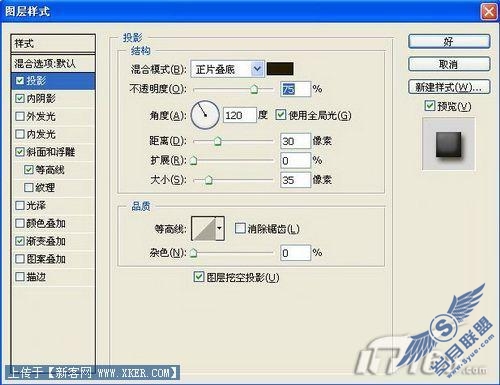Uncheck the 等高线 sub-option checkbox
The image size is (500, 385).
29,170
